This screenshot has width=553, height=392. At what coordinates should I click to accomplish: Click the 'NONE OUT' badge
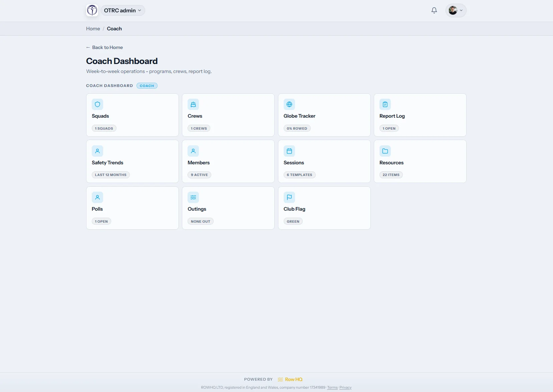pos(201,221)
